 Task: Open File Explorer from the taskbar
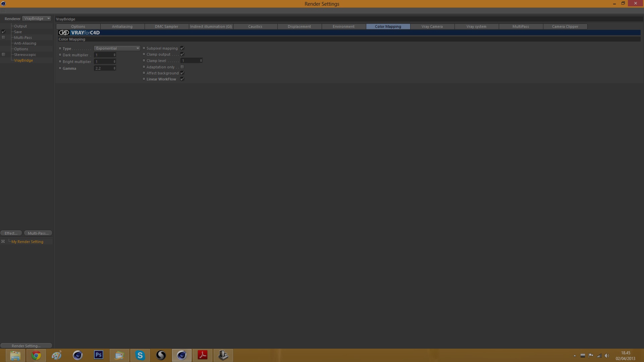click(x=15, y=355)
